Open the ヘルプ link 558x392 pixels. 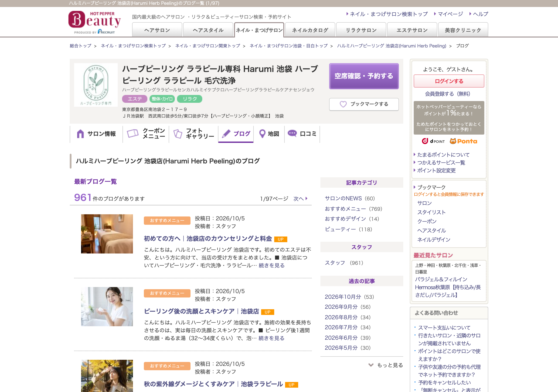480,14
